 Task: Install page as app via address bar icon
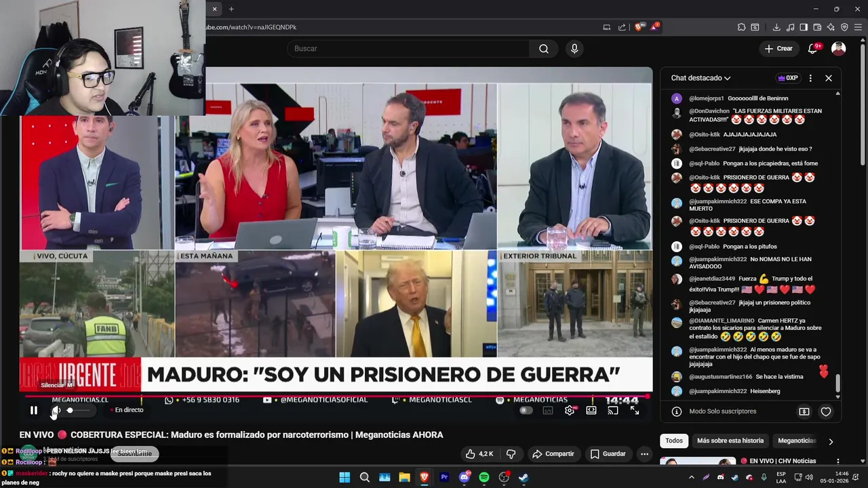coord(607,27)
